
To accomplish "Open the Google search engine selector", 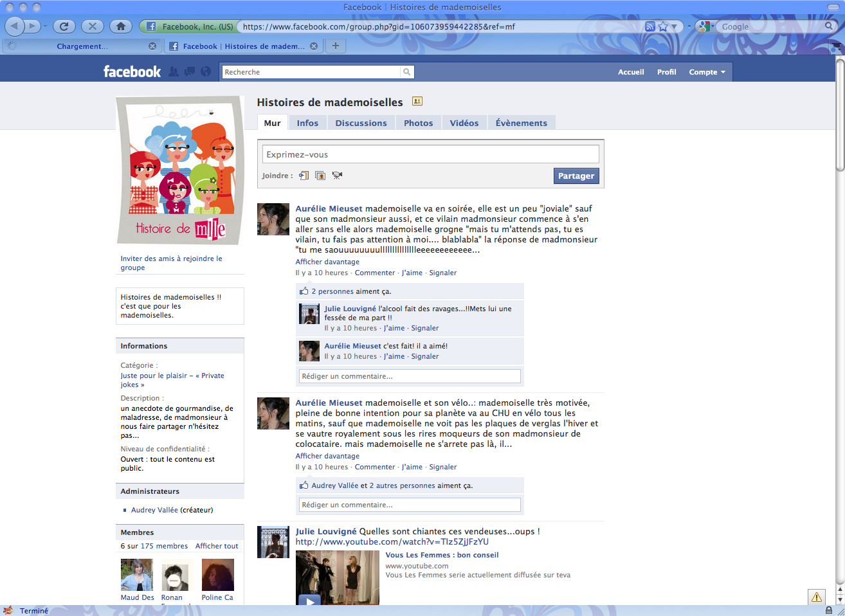I will pos(707,26).
